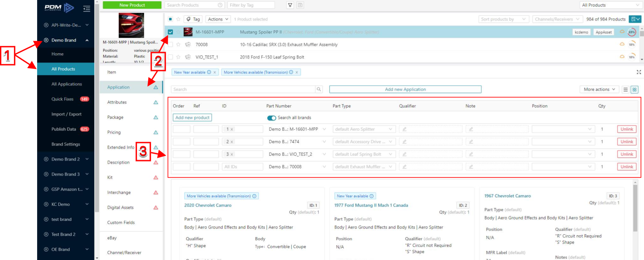Open Import / Export in the sidebar
Viewport: 644px width, 260px height.
[66, 114]
